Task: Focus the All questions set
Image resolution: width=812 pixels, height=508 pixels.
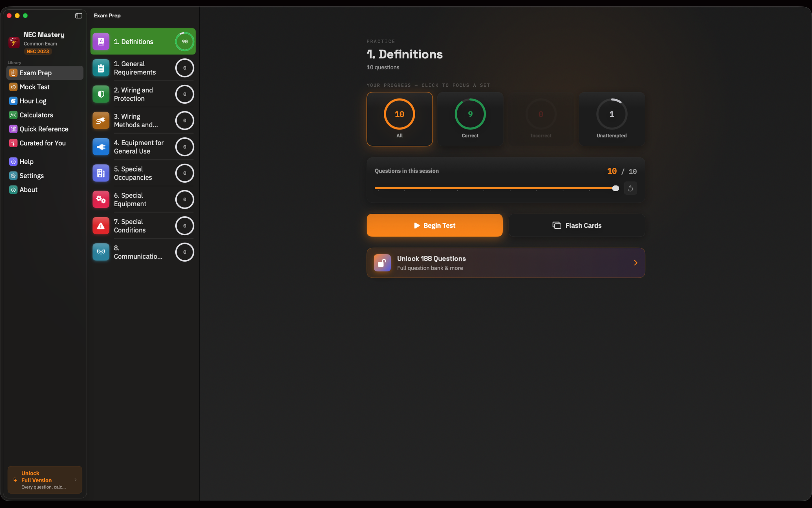Action: [399, 119]
